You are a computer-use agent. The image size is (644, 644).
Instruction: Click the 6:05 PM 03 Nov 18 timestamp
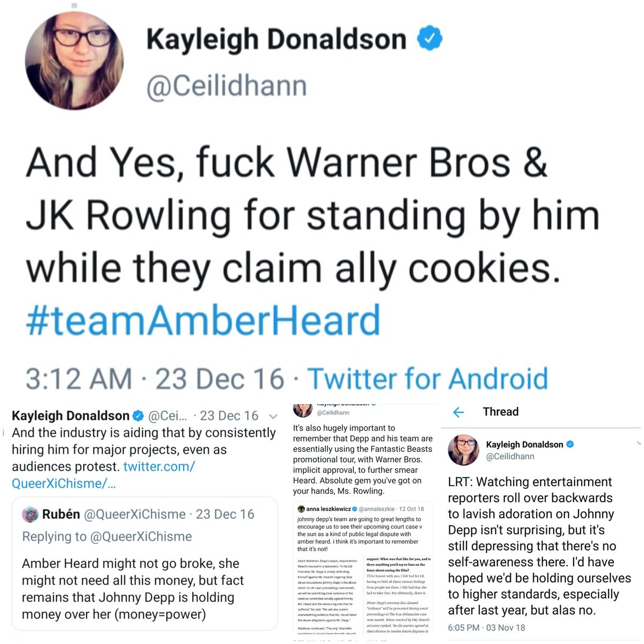(487, 627)
